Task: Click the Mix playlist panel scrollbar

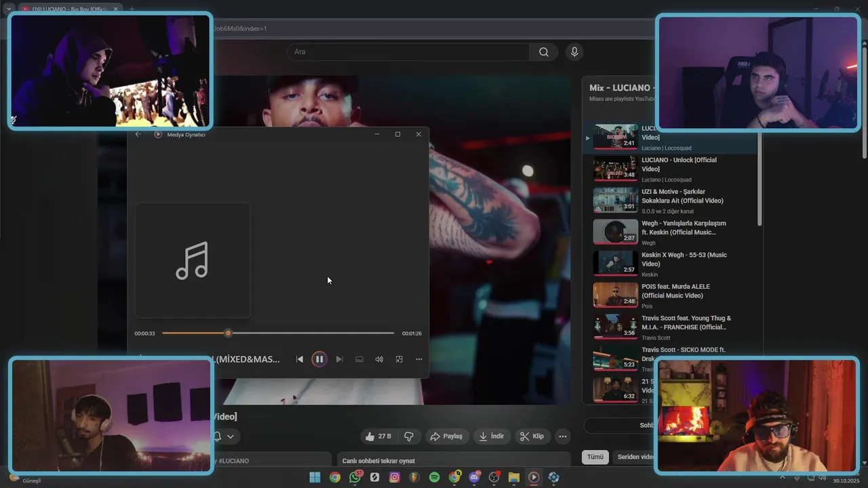Action: coord(759,180)
